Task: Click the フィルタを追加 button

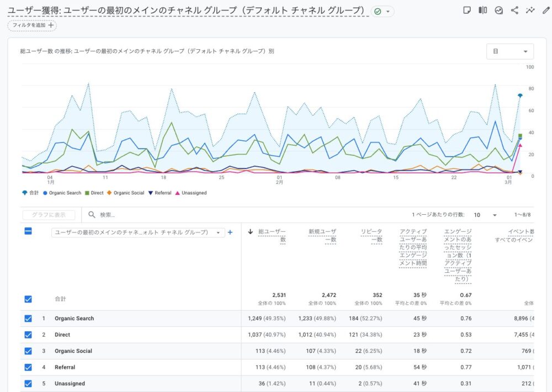Action: pos(33,25)
